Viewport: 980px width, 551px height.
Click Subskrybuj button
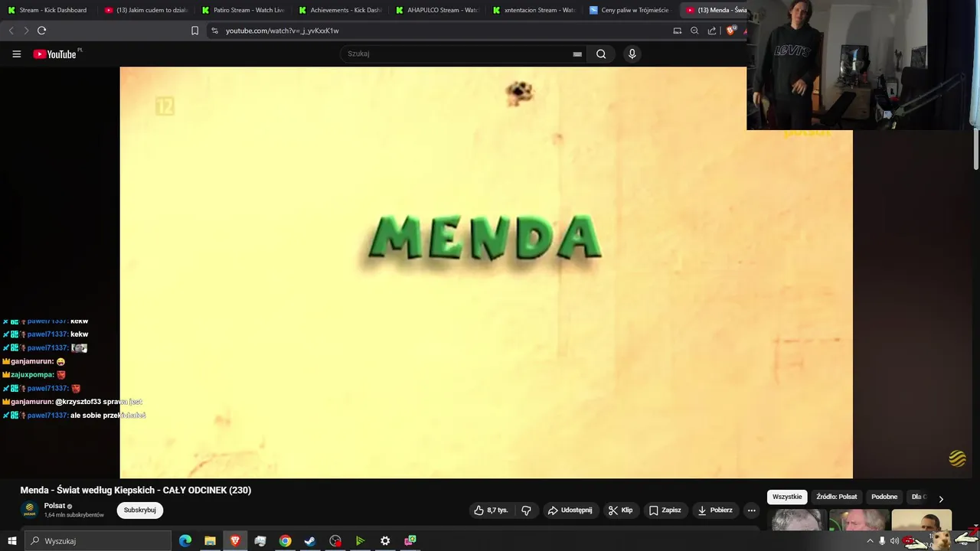[140, 510]
